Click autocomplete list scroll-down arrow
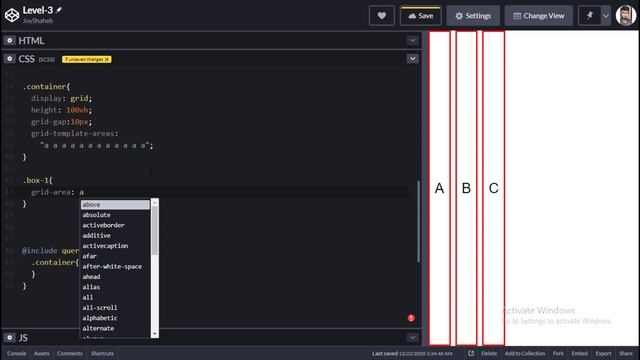640x360 pixels. [155, 334]
